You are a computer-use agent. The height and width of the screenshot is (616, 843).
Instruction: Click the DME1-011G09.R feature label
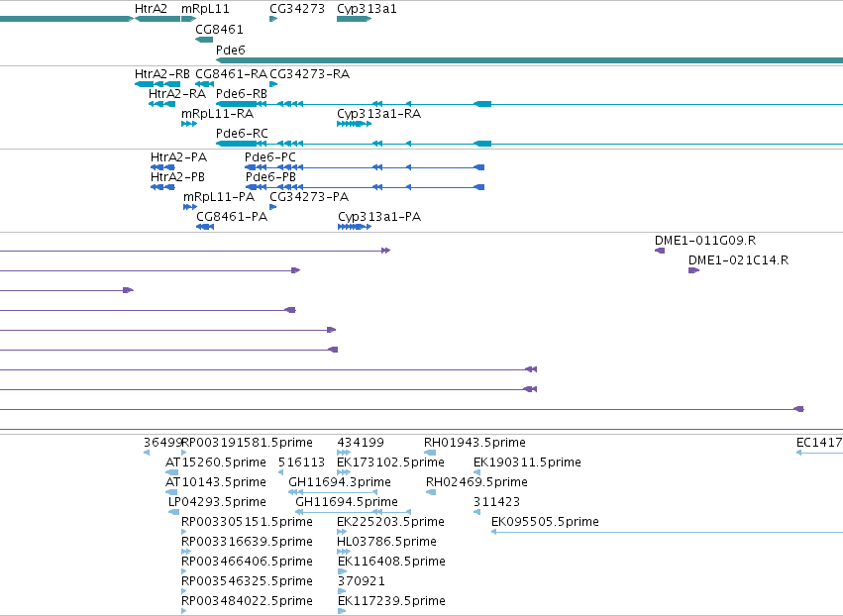coord(705,241)
